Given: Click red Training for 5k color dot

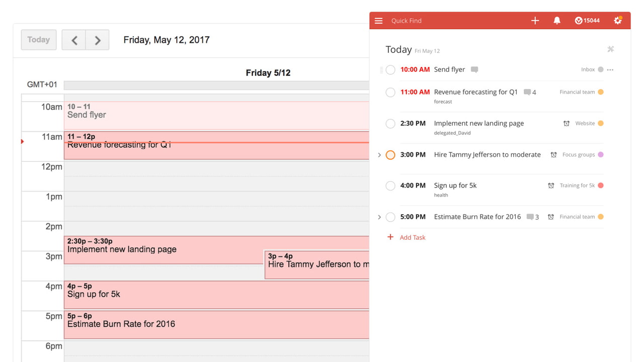Looking at the screenshot, I should (x=600, y=186).
